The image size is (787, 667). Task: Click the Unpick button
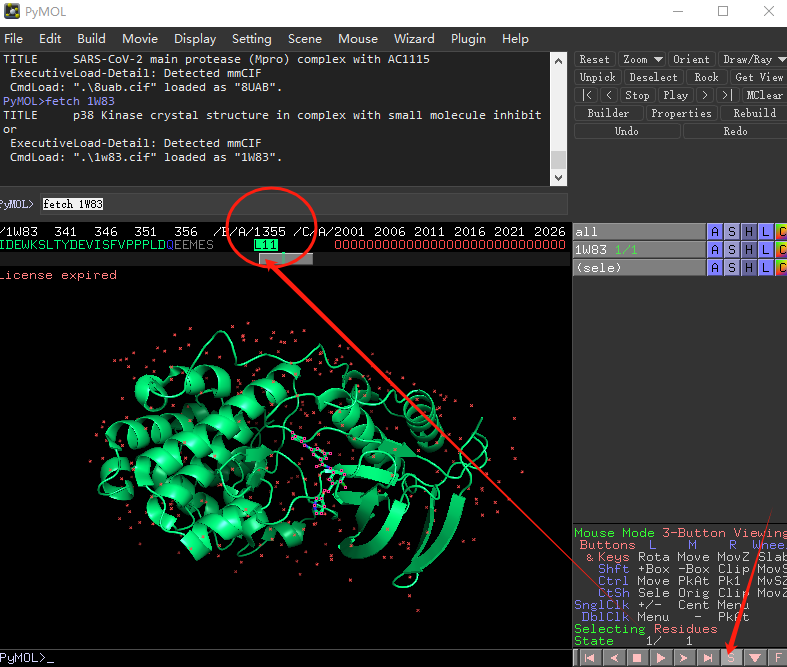click(x=598, y=77)
